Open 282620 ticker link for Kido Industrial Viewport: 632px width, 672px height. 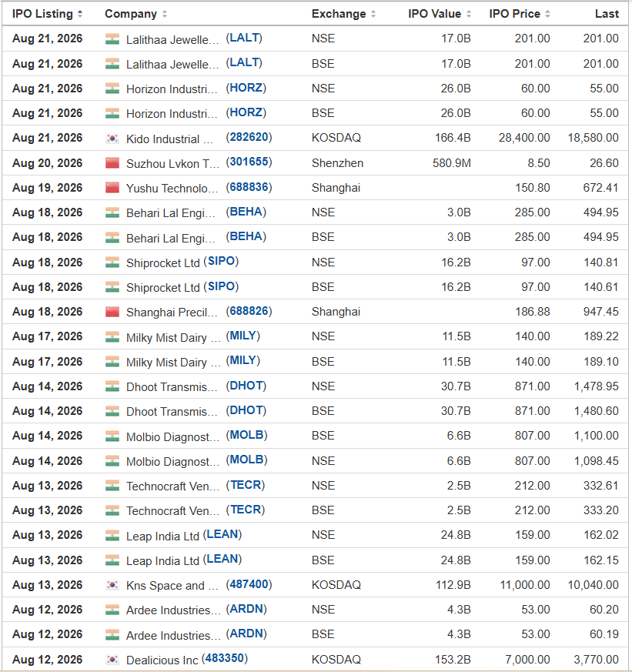coord(249,137)
